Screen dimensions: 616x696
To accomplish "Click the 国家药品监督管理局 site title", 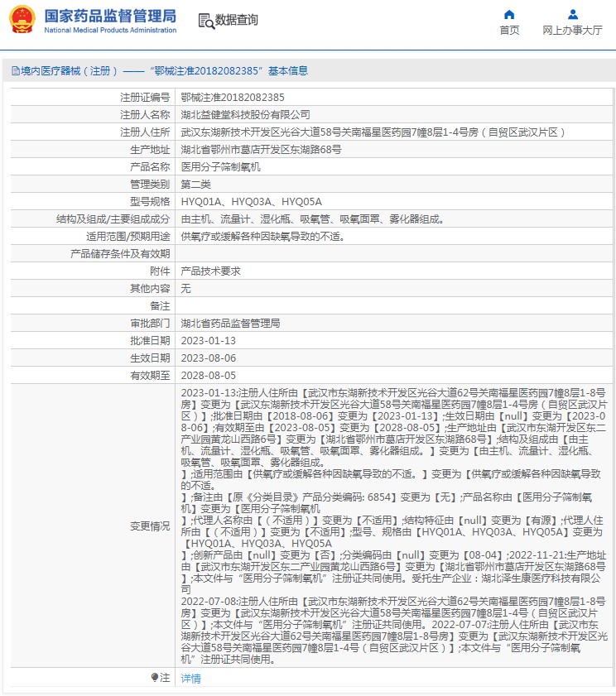I will [110, 16].
